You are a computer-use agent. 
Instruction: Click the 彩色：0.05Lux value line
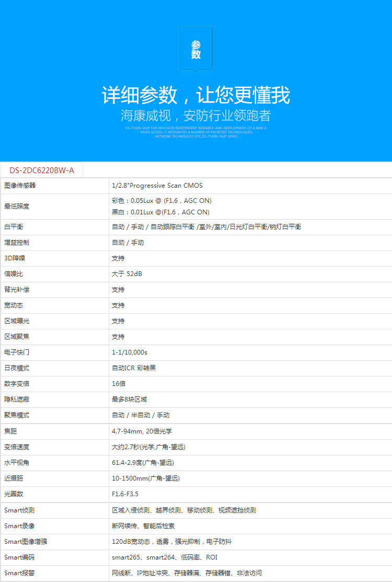click(162, 201)
